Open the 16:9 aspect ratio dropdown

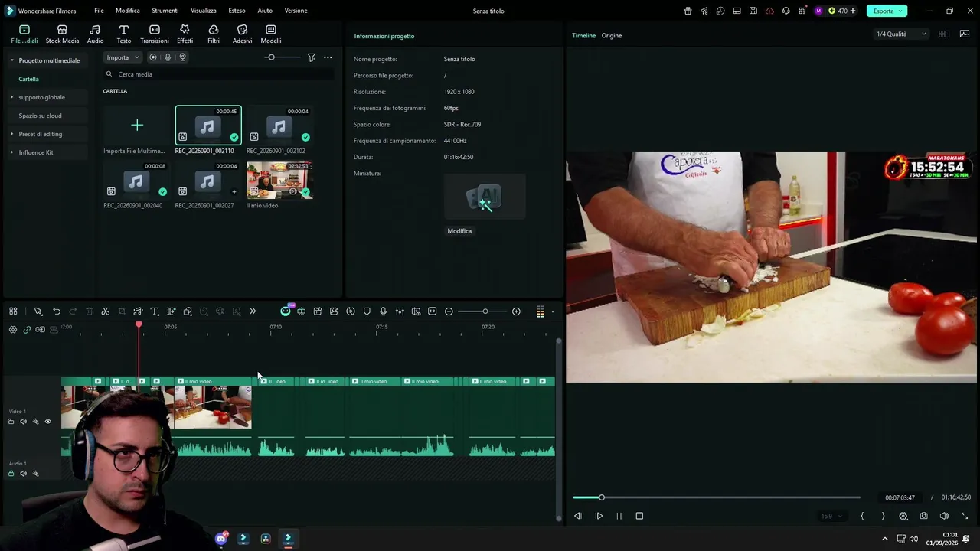coord(831,516)
